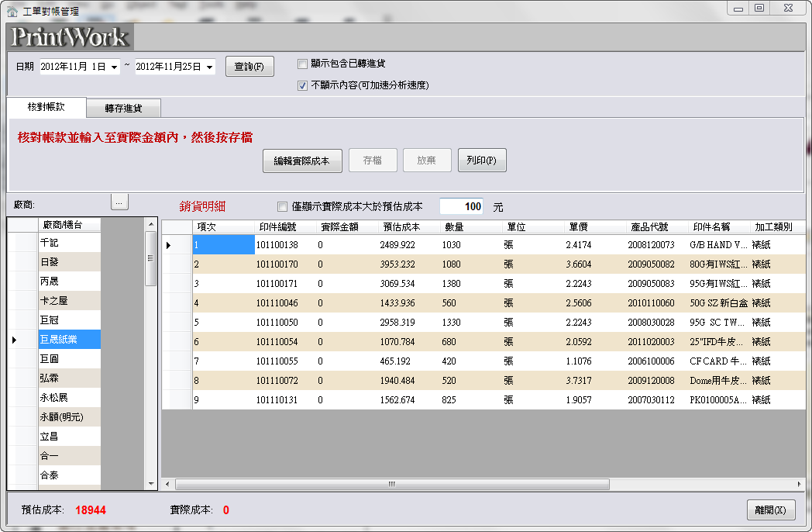Select vendor 丙晟 in list
Screen dimensions: 812x532
pos(70,282)
